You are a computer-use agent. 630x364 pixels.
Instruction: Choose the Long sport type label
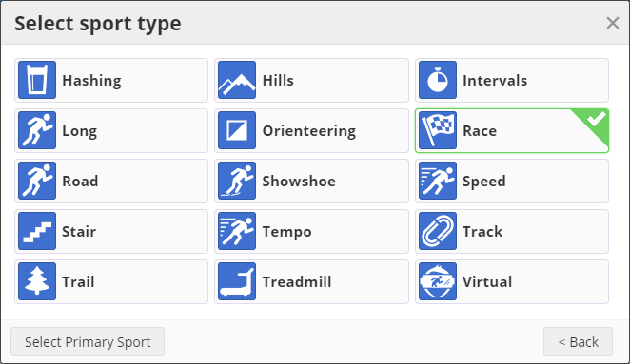[80, 131]
